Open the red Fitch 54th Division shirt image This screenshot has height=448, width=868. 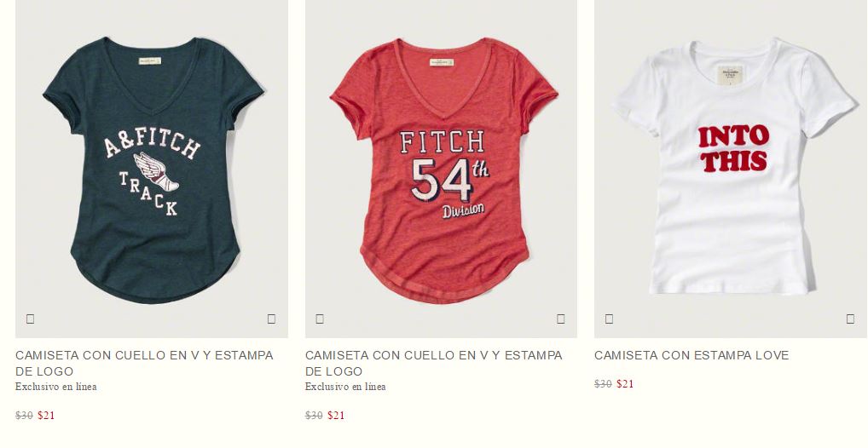[x=441, y=169]
